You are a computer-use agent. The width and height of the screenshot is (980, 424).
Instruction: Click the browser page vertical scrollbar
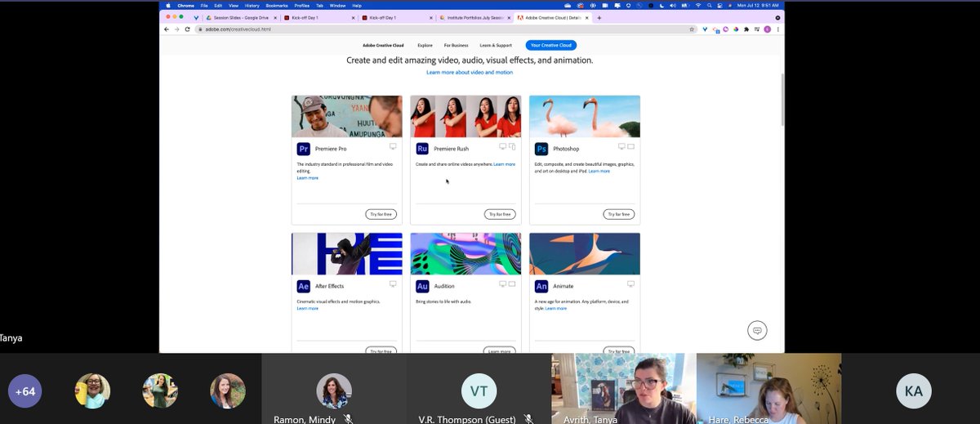pyautogui.click(x=782, y=98)
